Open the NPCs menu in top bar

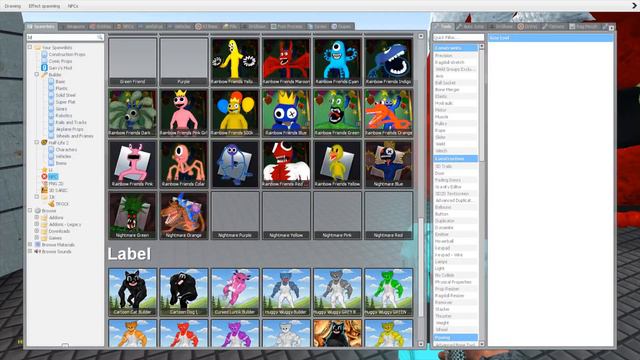(73, 6)
